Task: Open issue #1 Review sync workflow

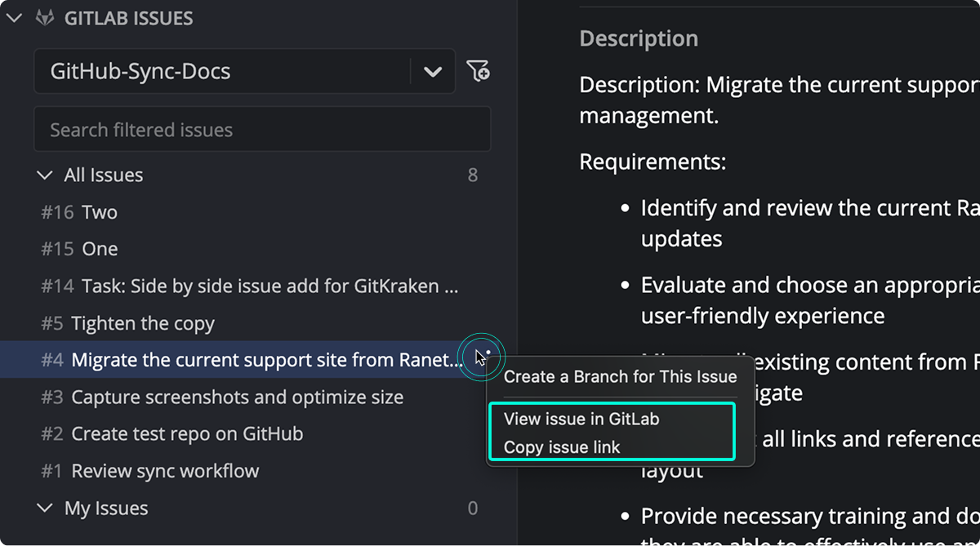Action: click(x=165, y=470)
